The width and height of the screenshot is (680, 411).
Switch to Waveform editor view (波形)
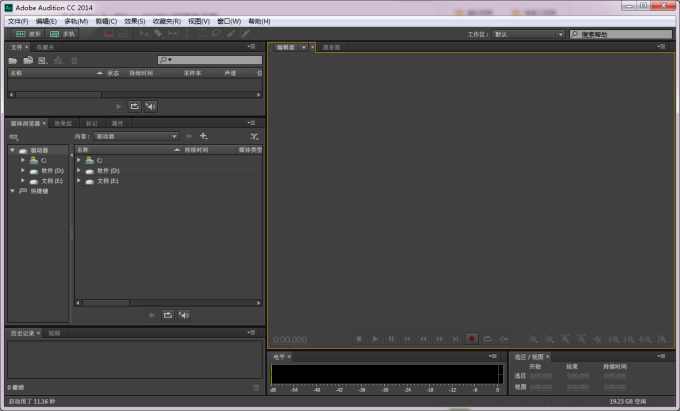pyautogui.click(x=27, y=34)
